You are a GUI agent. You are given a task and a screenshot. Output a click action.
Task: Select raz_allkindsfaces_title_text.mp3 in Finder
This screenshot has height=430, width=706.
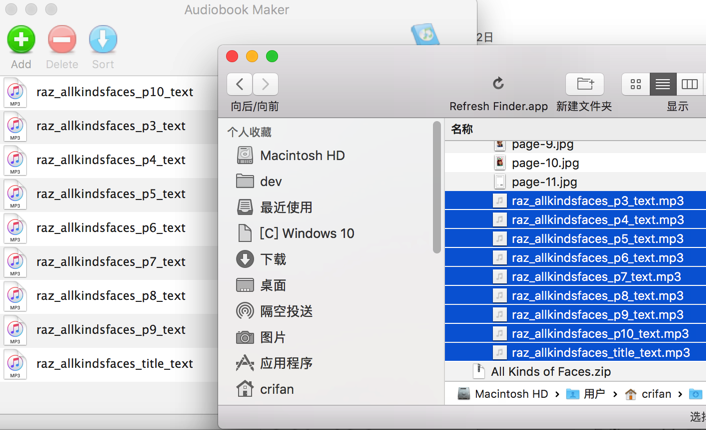pyautogui.click(x=575, y=352)
